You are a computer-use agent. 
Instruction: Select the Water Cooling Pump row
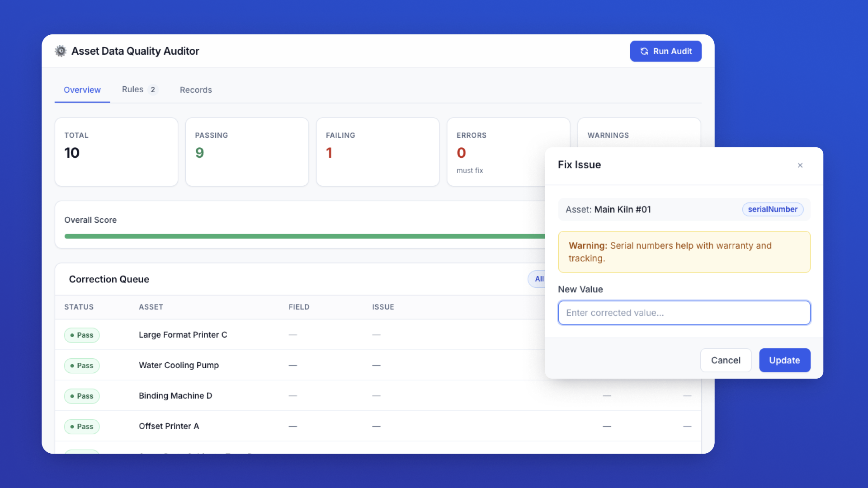tap(300, 365)
